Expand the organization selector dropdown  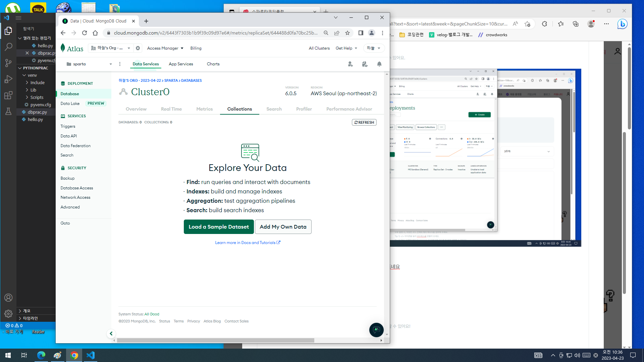(x=111, y=48)
